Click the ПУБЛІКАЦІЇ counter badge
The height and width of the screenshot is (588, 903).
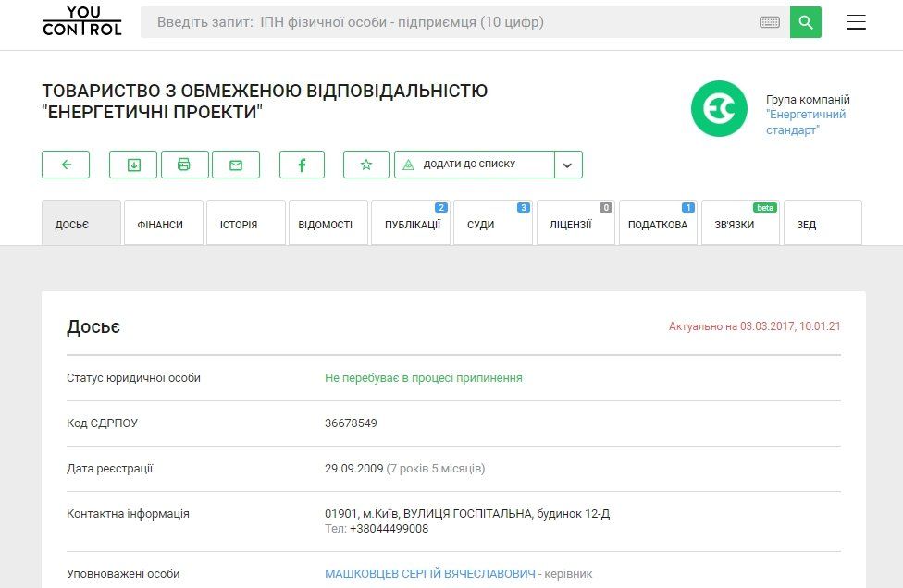[x=442, y=208]
